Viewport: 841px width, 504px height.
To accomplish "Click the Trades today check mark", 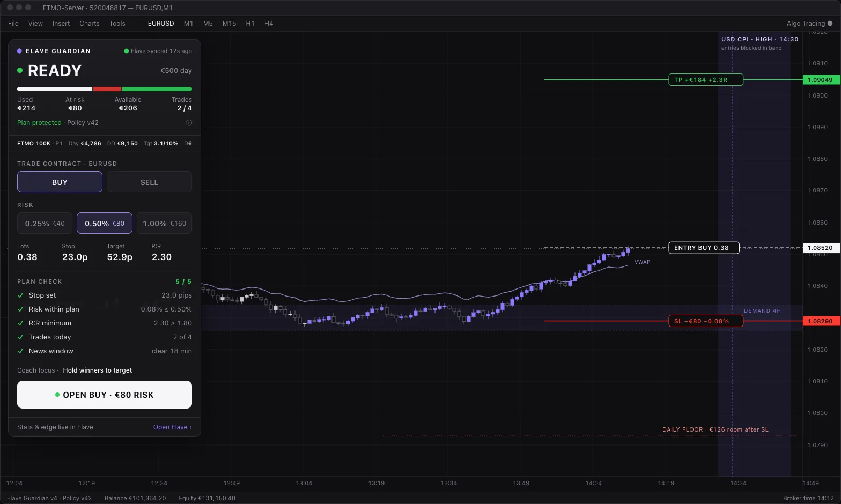I will point(20,337).
